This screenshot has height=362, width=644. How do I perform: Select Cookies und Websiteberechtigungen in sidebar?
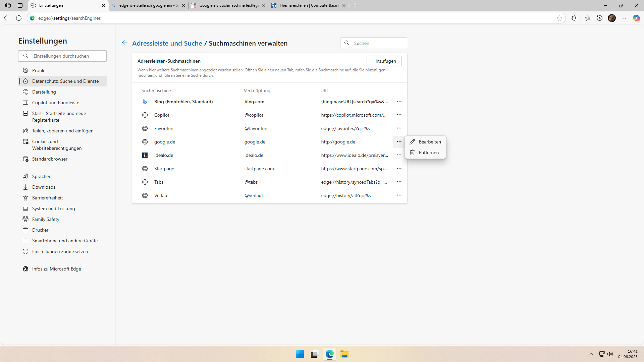point(57,145)
